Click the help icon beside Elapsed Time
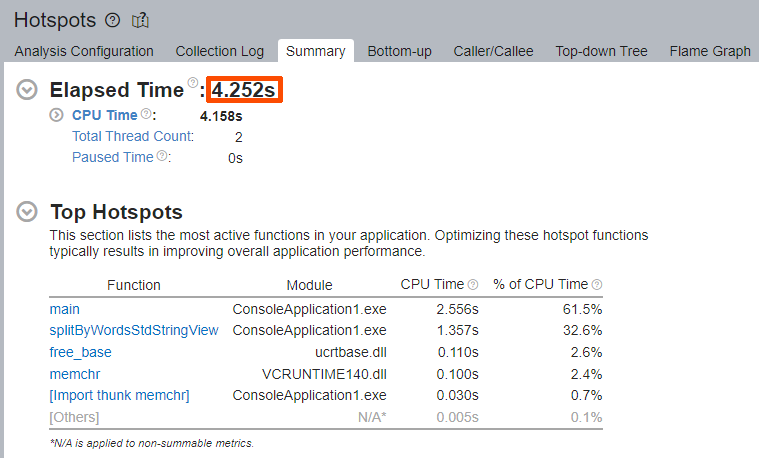 point(192,84)
